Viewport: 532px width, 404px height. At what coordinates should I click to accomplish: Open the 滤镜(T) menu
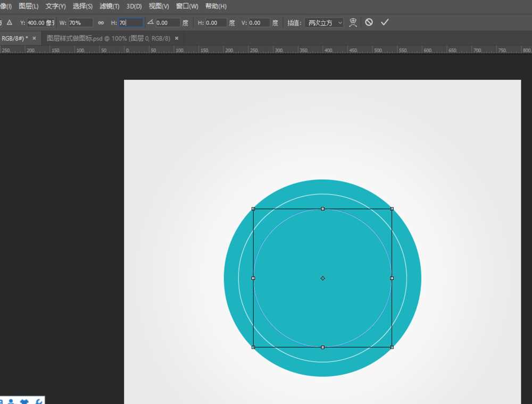coord(110,6)
